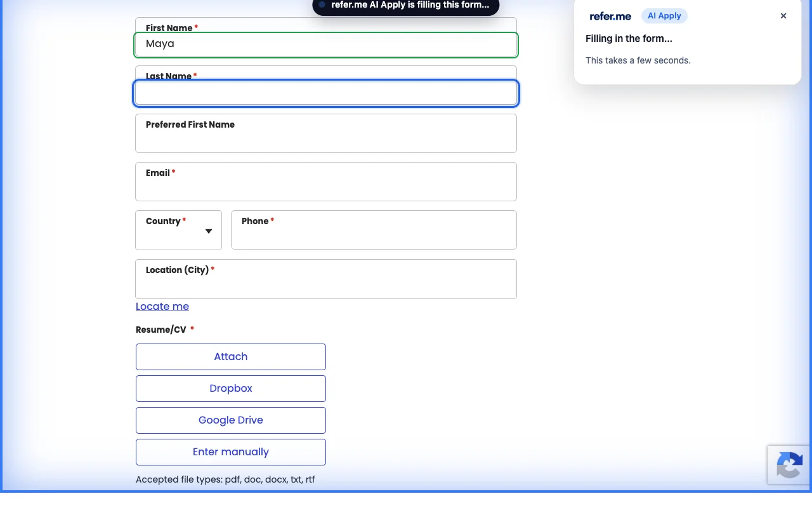Screen dimensions: 812x508
Task: Select the Location (City) field
Action: 326,279
